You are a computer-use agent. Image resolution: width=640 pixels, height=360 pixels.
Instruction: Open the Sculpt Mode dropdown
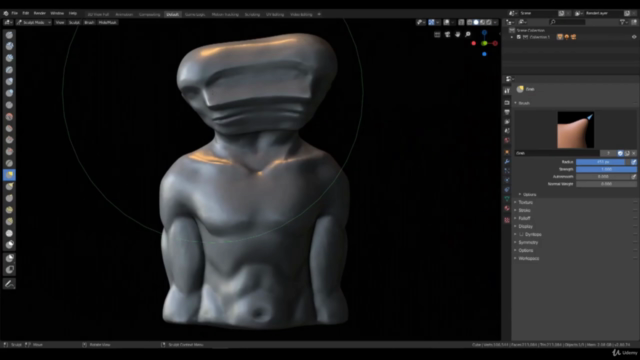coord(34,22)
